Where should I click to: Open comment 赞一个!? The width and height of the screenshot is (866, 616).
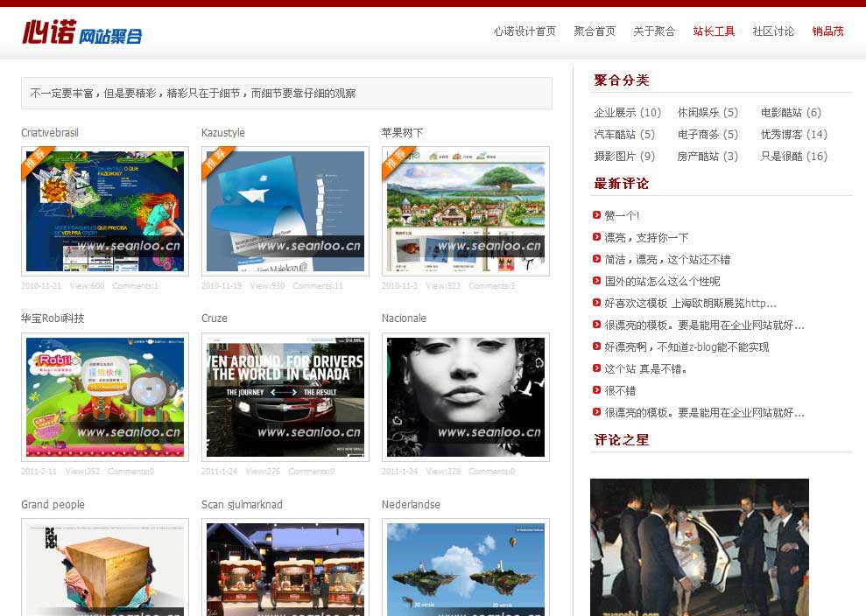(622, 216)
